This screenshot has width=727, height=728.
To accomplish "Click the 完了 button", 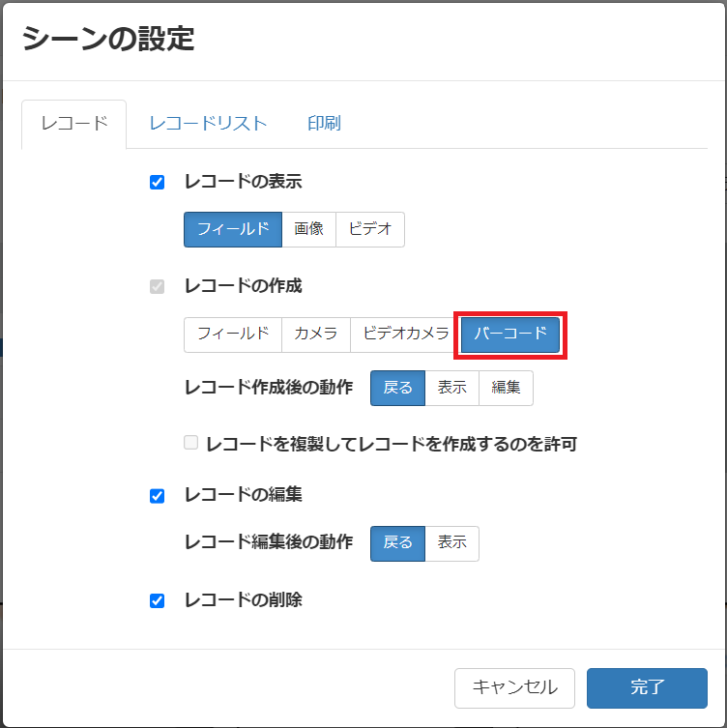I will tap(647, 688).
